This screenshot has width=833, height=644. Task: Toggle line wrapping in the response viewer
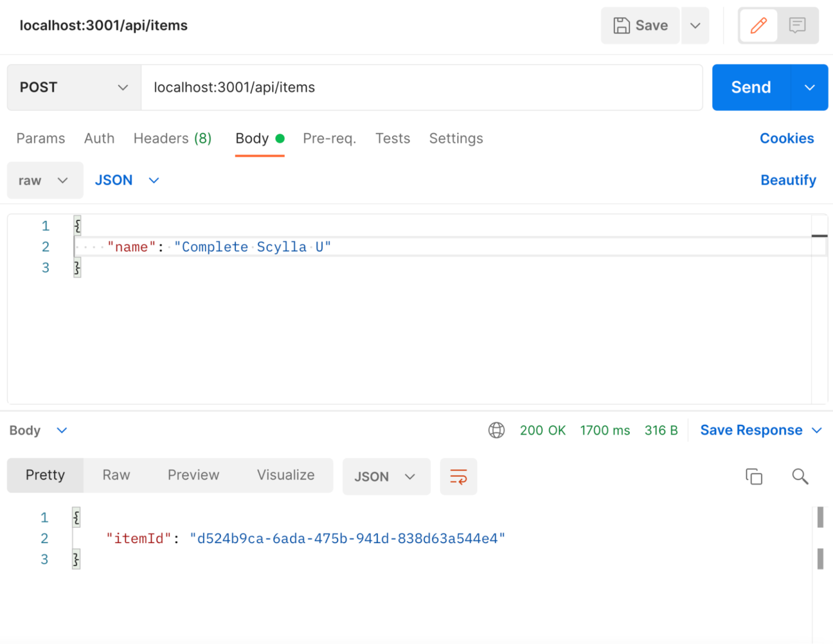click(x=458, y=476)
